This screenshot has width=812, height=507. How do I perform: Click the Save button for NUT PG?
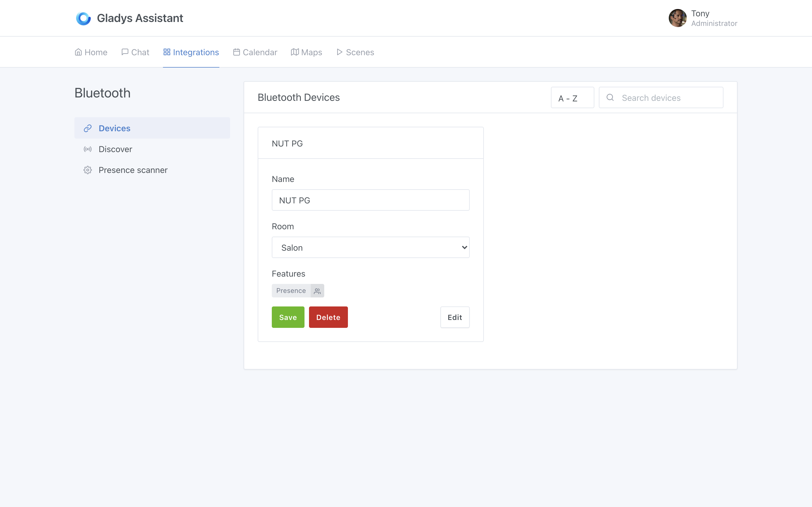(x=288, y=317)
